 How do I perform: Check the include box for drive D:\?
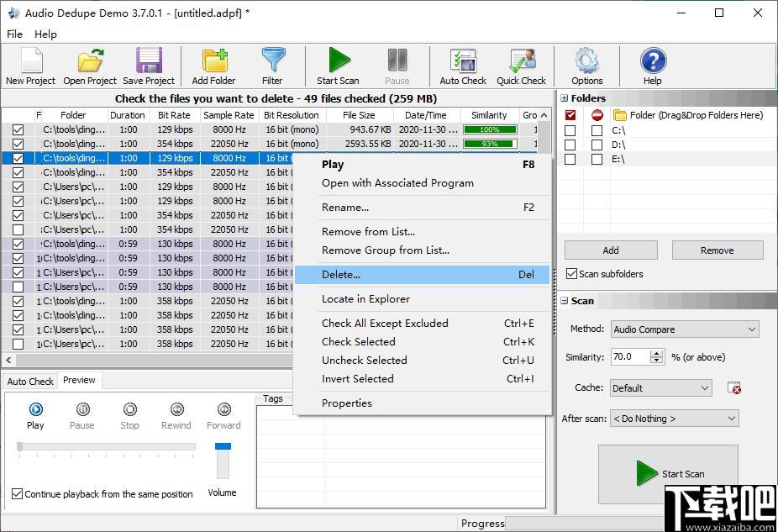570,145
